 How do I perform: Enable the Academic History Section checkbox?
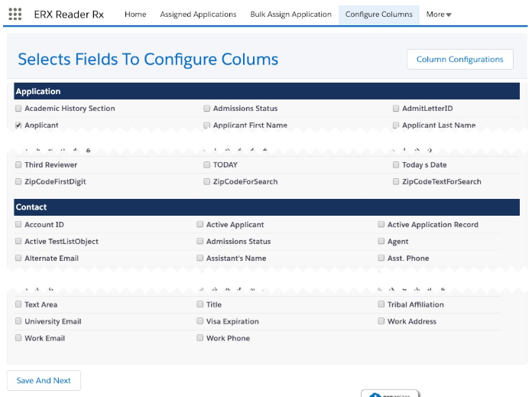click(x=18, y=109)
